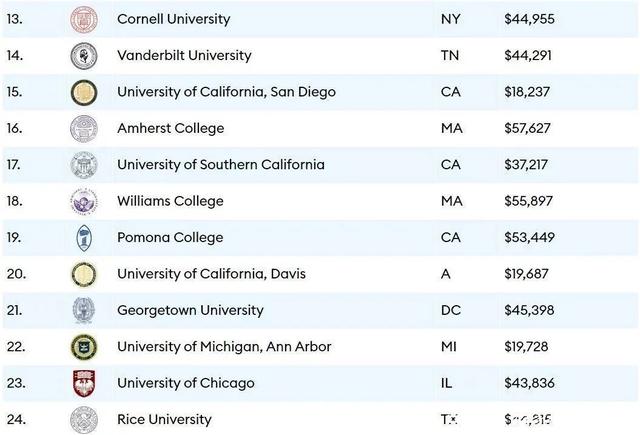
Task: Select the $43,836 Chicago tuition cell
Action: point(529,383)
